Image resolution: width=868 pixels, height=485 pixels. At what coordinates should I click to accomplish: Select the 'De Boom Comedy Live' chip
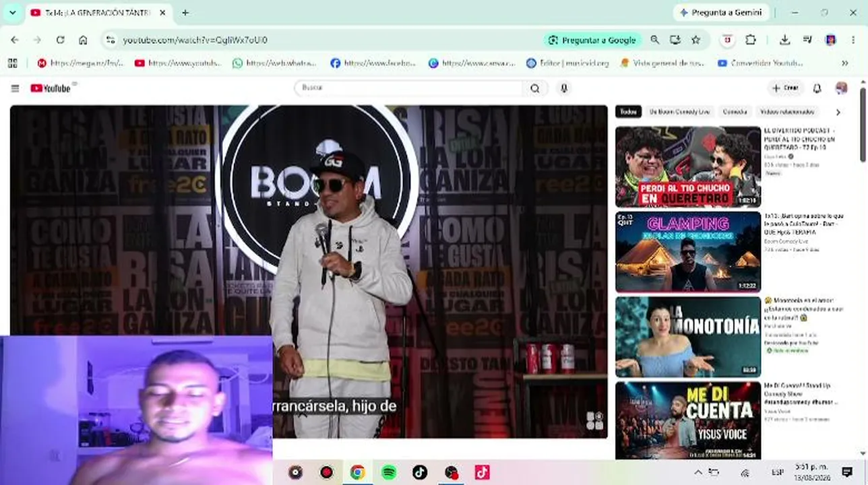679,112
